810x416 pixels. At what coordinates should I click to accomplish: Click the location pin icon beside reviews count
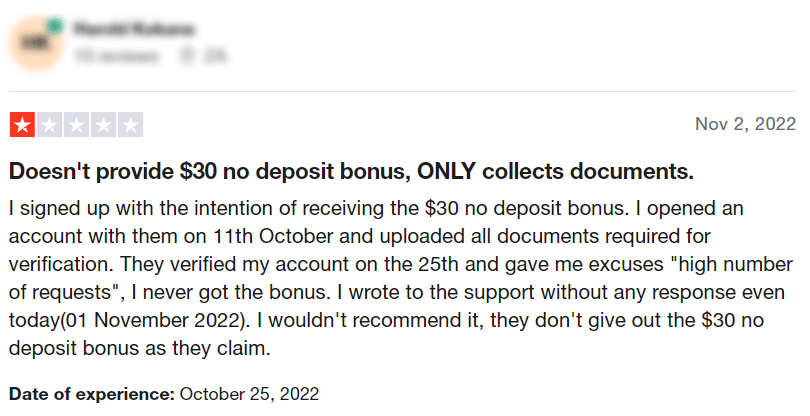pos(186,55)
